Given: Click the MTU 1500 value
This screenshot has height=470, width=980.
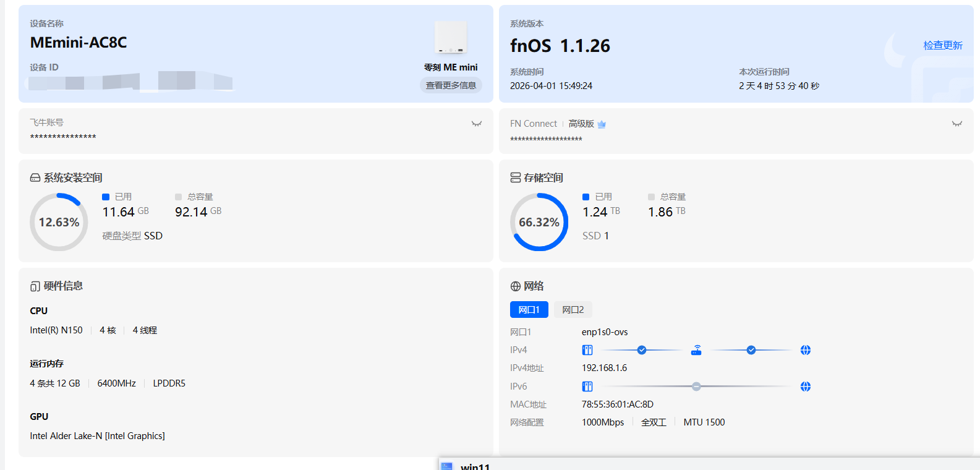Looking at the screenshot, I should [x=704, y=422].
